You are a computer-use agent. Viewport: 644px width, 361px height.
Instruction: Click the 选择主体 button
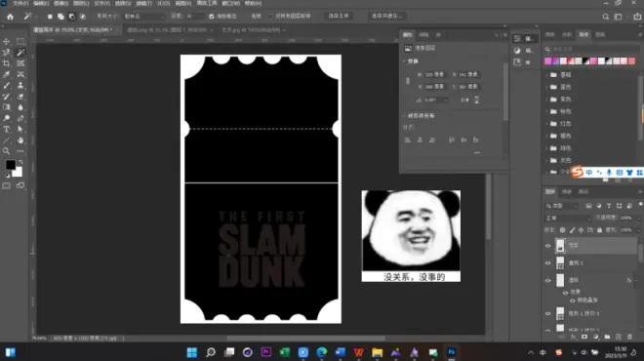pos(339,16)
